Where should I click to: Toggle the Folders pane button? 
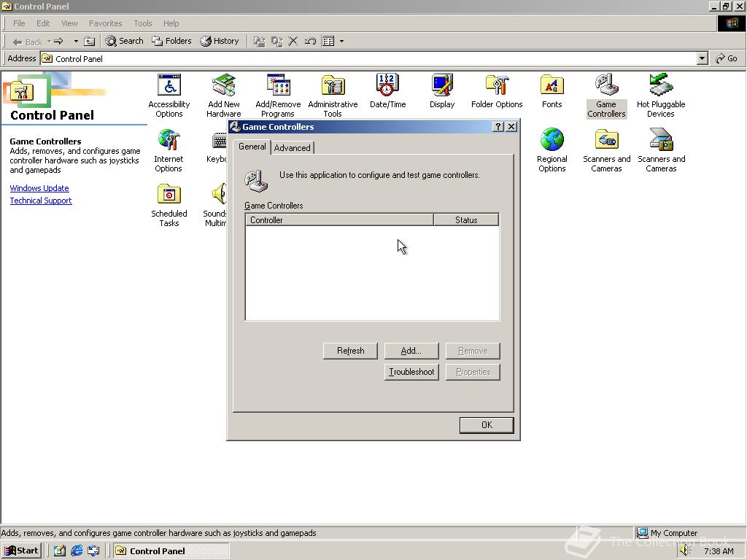(172, 42)
